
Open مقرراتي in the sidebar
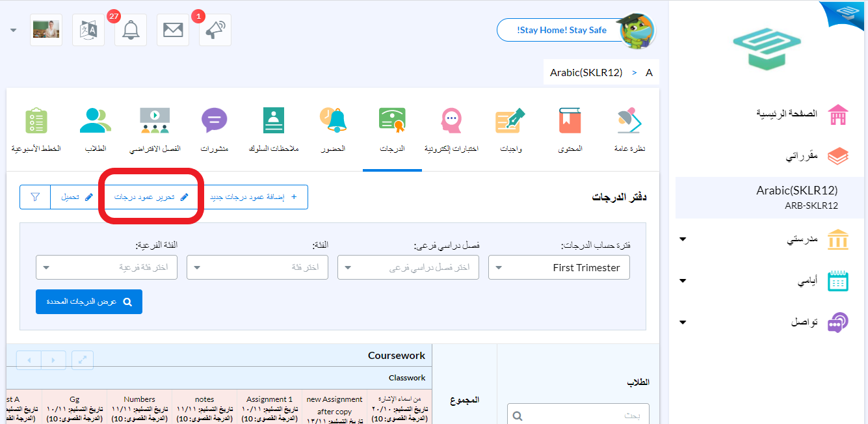(800, 156)
